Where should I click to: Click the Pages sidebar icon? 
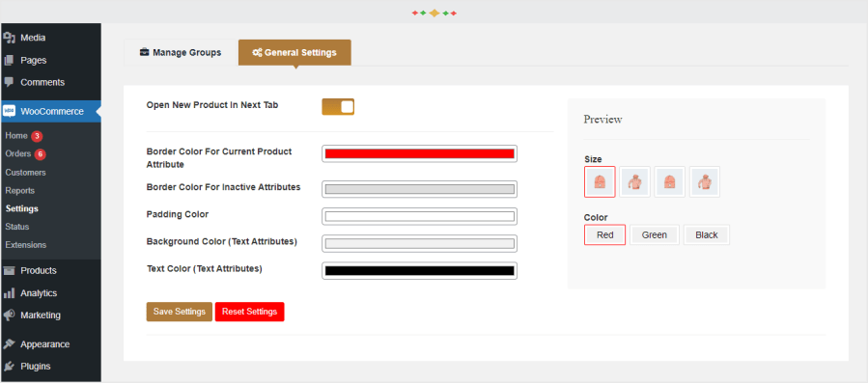click(x=9, y=60)
